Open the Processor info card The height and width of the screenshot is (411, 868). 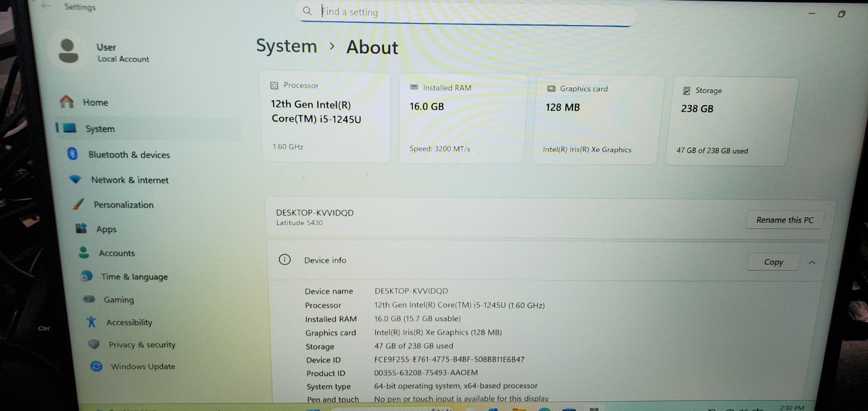[325, 116]
